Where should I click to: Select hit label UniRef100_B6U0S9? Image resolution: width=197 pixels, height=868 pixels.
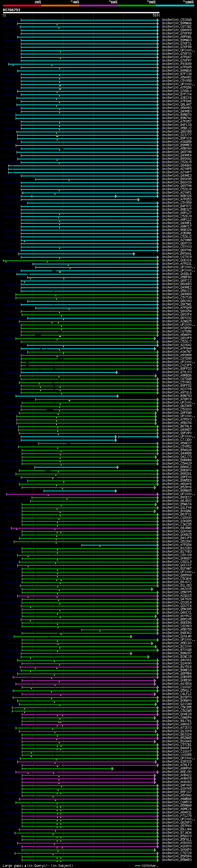pos(177,182)
